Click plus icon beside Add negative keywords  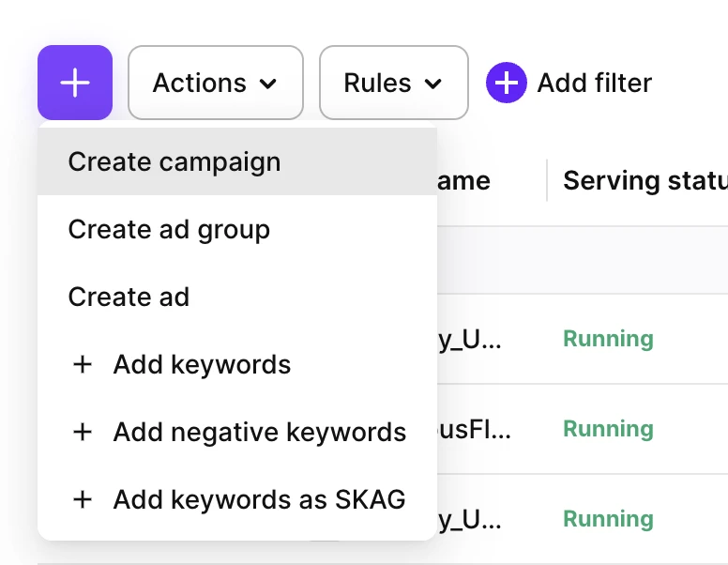83,432
